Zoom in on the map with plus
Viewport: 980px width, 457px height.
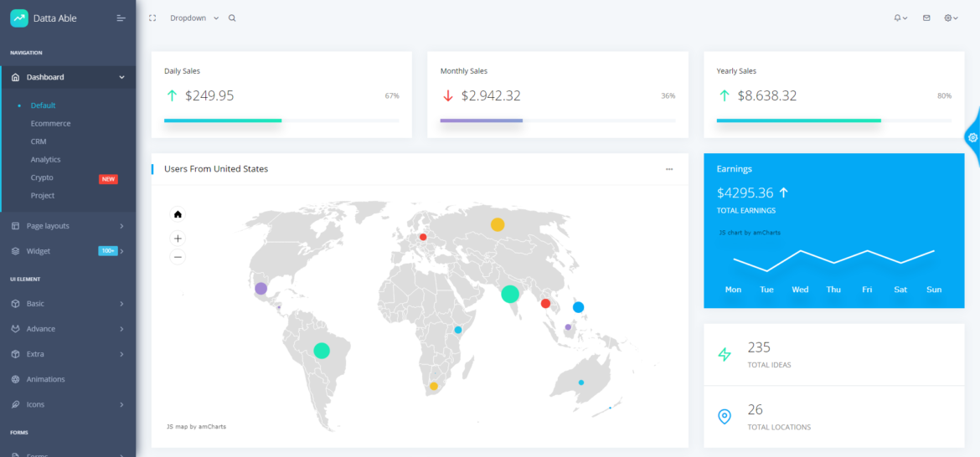coord(178,238)
